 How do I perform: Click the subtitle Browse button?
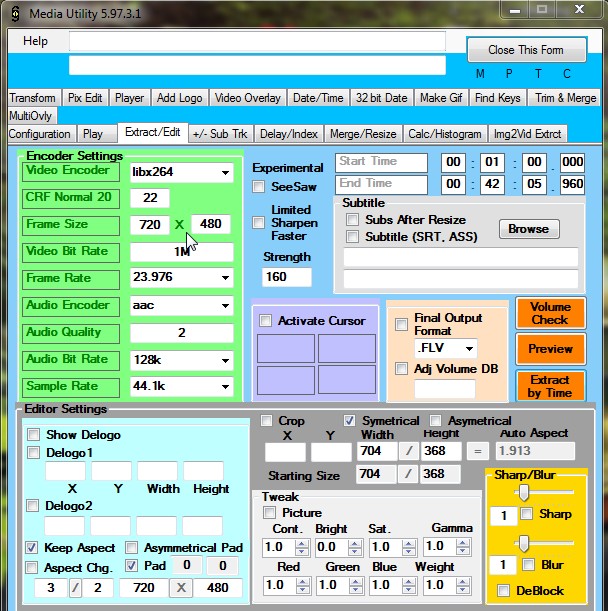point(529,229)
